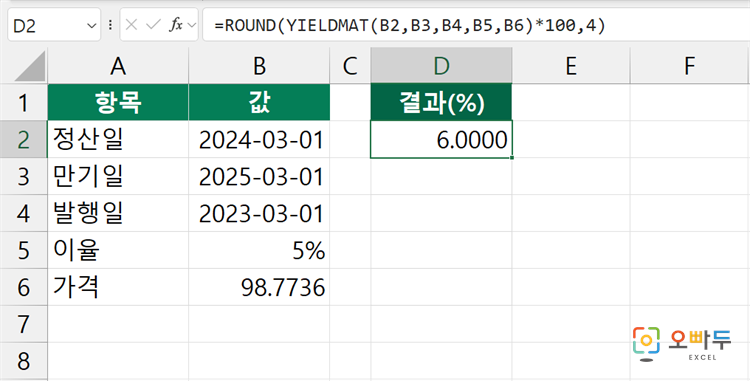Click the Insert Function fx icon

pos(176,25)
